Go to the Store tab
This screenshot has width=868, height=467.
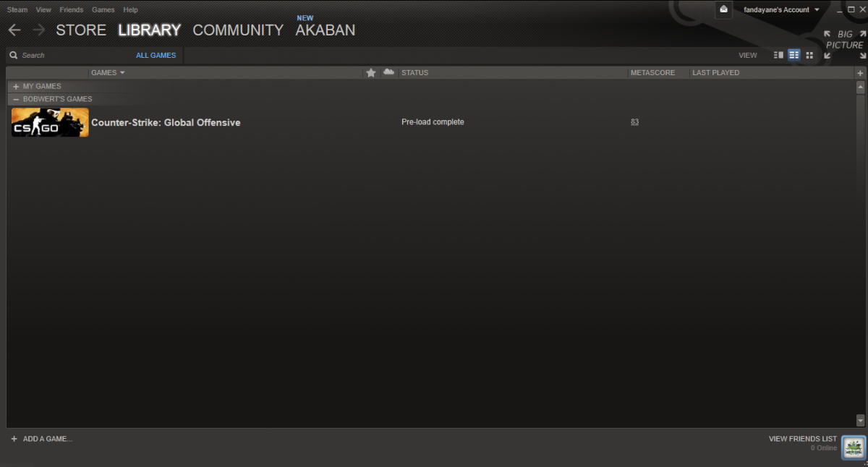click(81, 30)
